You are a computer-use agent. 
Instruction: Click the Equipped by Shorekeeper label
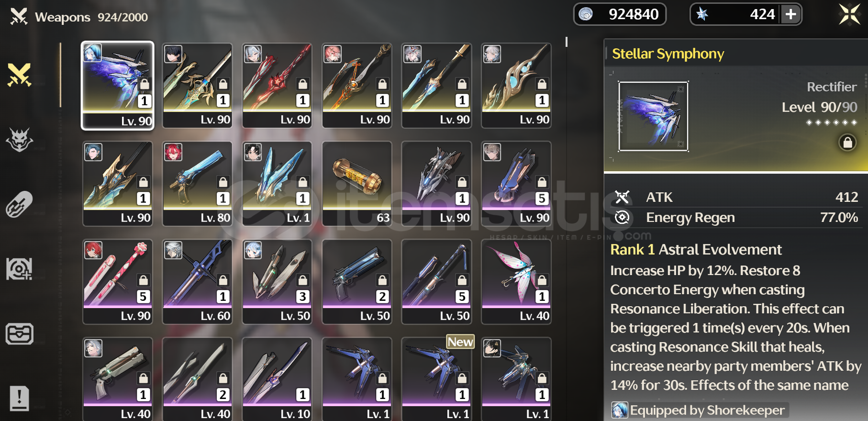coord(699,410)
